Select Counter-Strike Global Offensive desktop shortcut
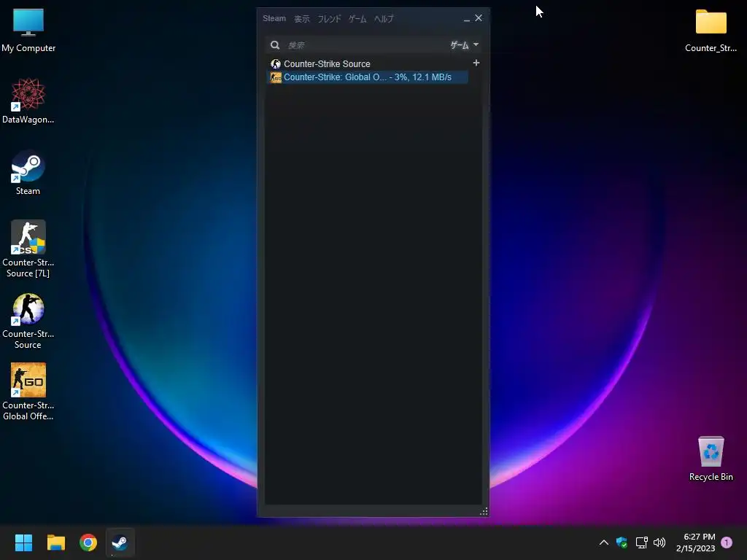 point(28,392)
